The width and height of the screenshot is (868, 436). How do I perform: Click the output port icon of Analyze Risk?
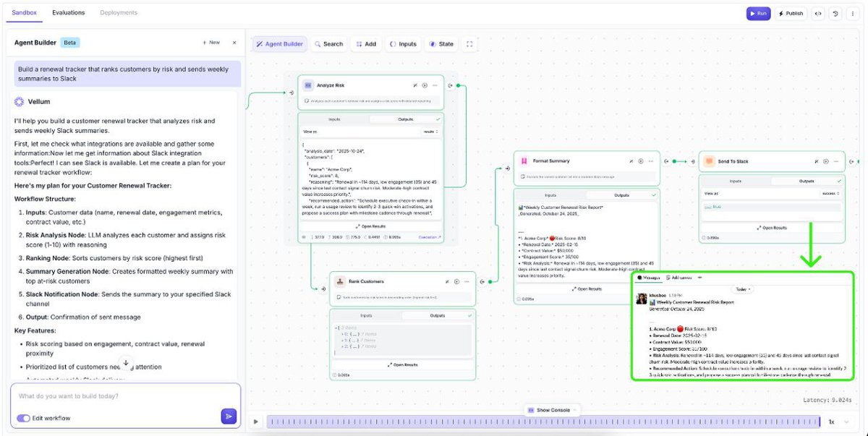pyautogui.click(x=450, y=85)
